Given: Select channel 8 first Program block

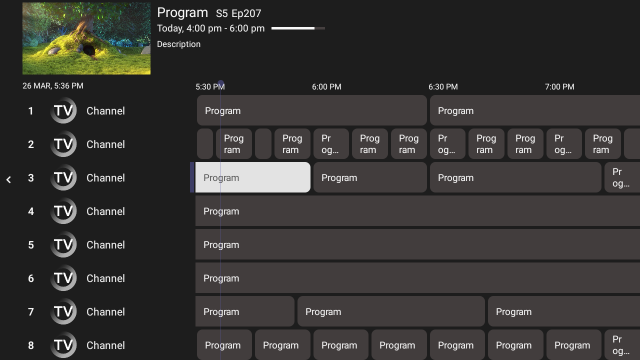Looking at the screenshot, I should (224, 345).
